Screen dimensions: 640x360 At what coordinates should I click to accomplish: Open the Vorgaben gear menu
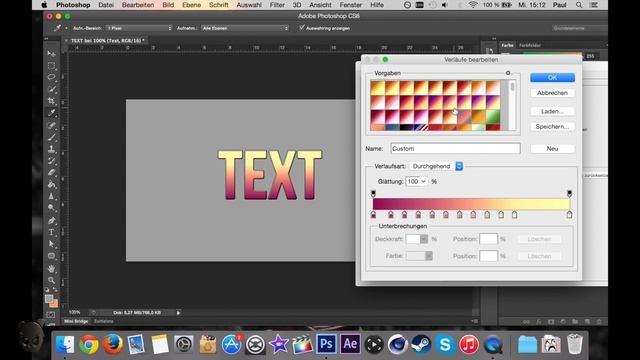(508, 73)
